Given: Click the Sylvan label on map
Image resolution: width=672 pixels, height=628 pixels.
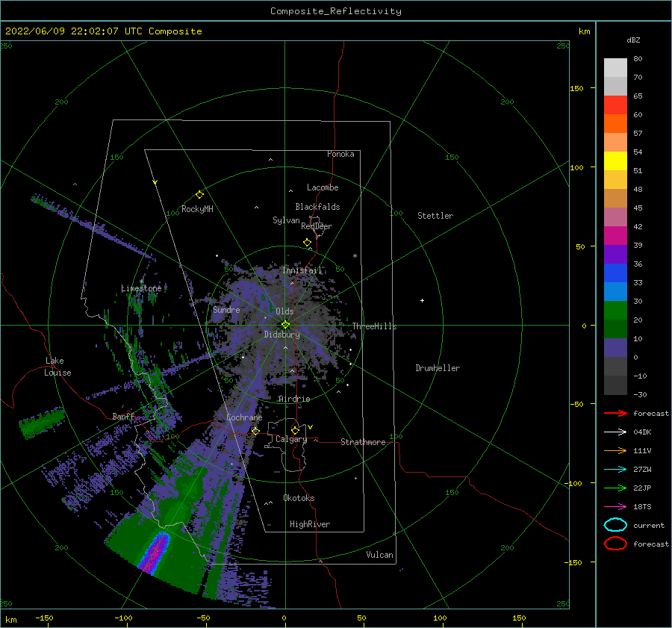Looking at the screenshot, I should 286,220.
